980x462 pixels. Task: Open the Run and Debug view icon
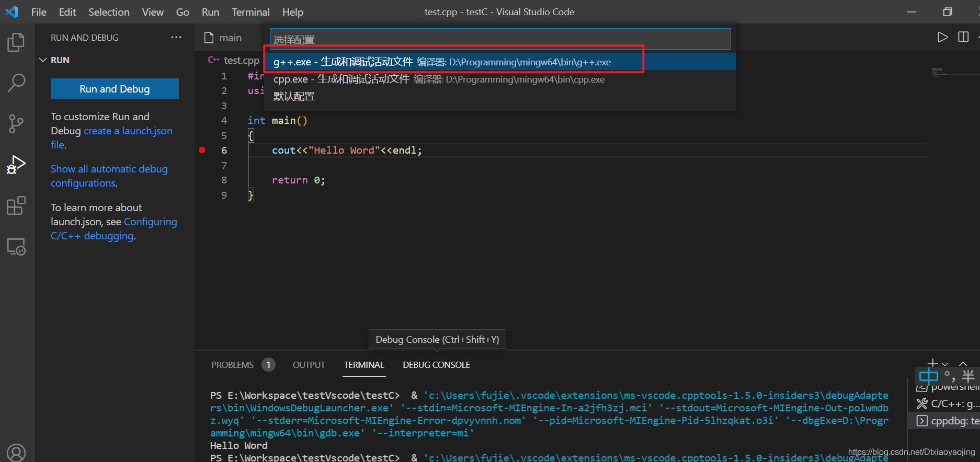tap(16, 165)
